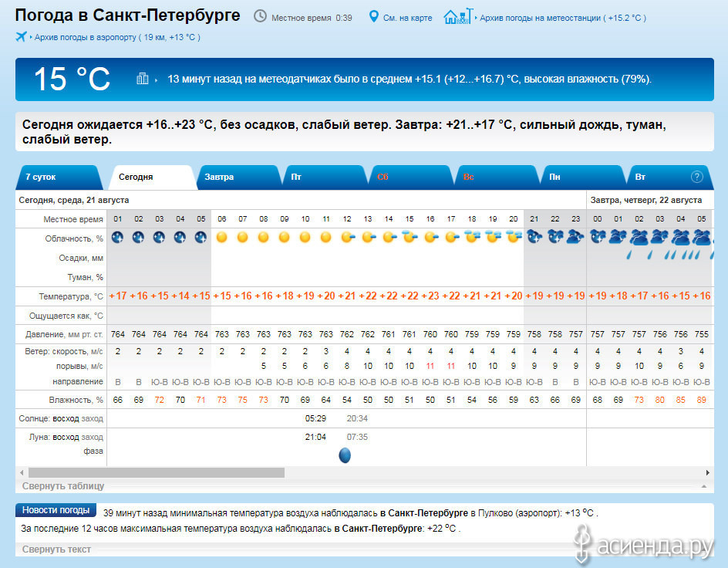Click the 'Завтра, четверг, 22 августа' header

(645, 200)
